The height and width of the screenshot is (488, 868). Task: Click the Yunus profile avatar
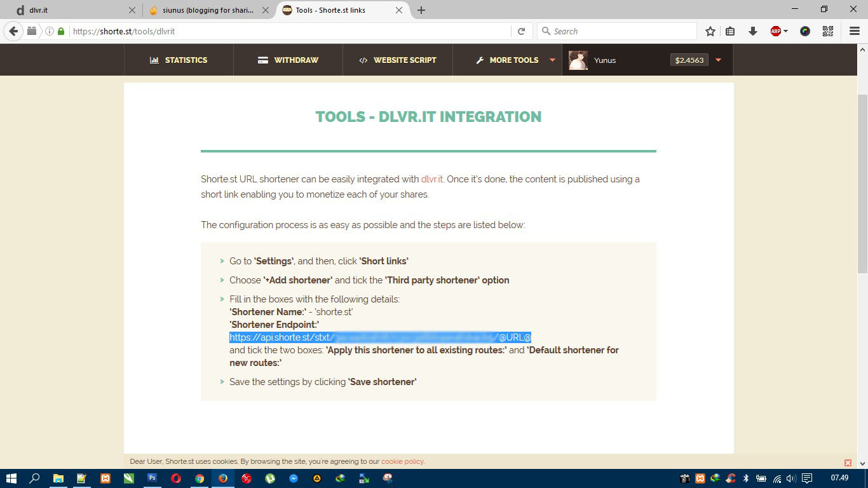[x=578, y=60]
